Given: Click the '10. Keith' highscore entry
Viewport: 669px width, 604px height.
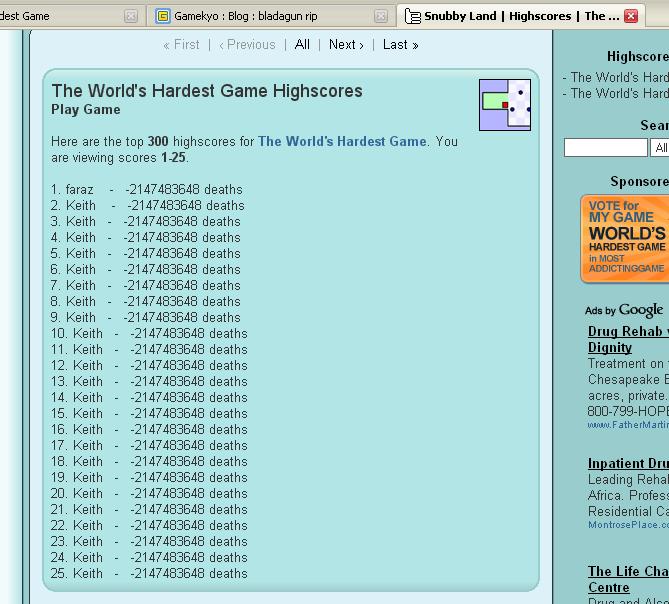Looking at the screenshot, I should (149, 334).
